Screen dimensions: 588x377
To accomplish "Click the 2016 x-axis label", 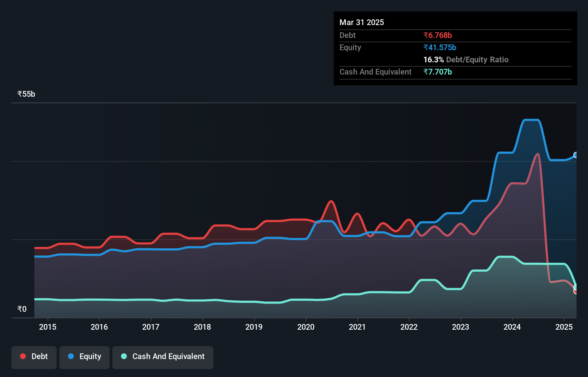I will [x=99, y=327].
